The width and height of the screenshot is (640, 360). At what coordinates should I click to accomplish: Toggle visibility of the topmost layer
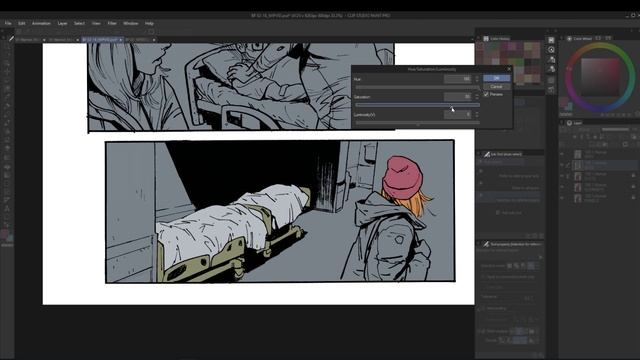click(562, 154)
